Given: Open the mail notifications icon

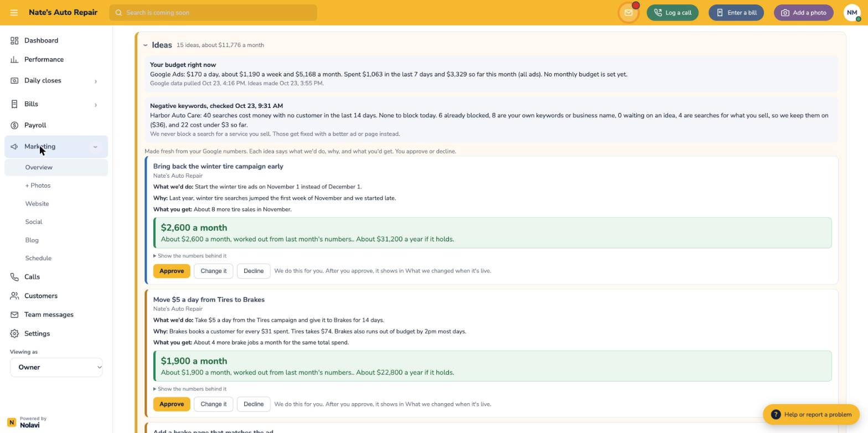Looking at the screenshot, I should [x=628, y=13].
